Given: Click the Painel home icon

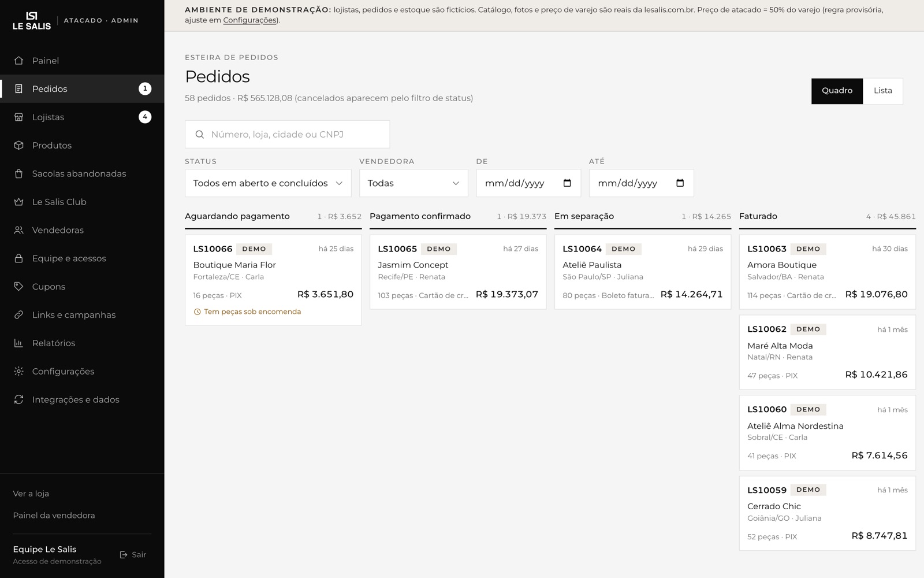Looking at the screenshot, I should coord(18,61).
